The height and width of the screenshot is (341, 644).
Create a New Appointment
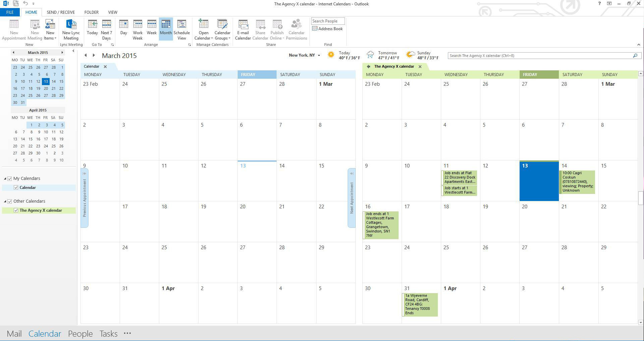14,29
